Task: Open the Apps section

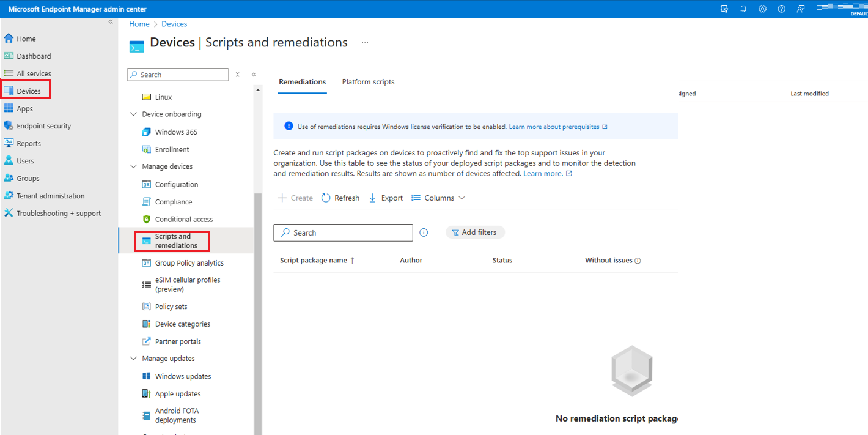Action: (24, 108)
